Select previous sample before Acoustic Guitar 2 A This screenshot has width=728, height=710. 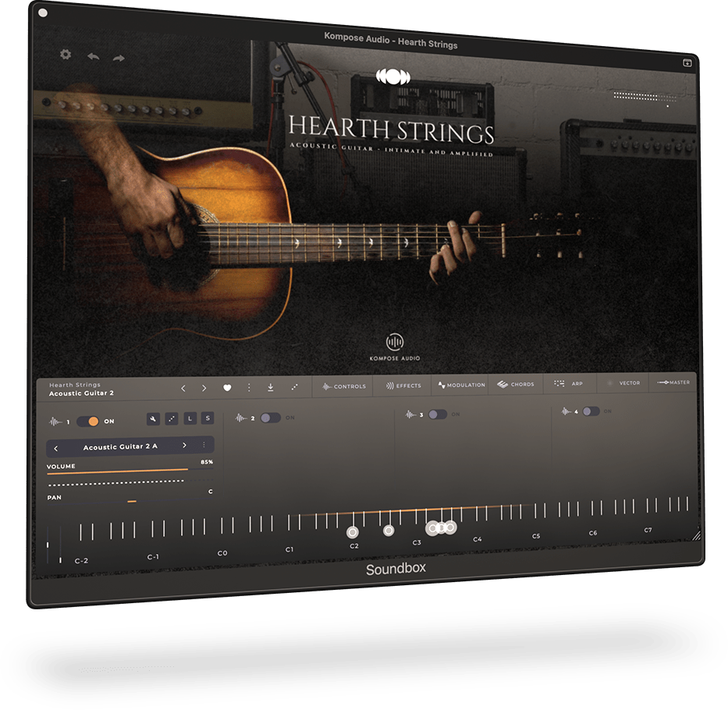tap(56, 448)
